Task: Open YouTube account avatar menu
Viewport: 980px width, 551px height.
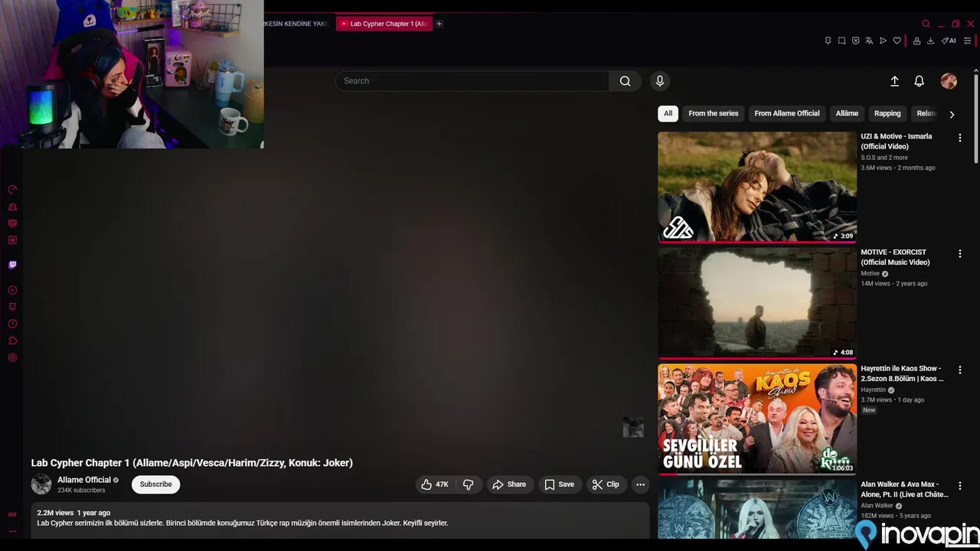Action: 949,81
